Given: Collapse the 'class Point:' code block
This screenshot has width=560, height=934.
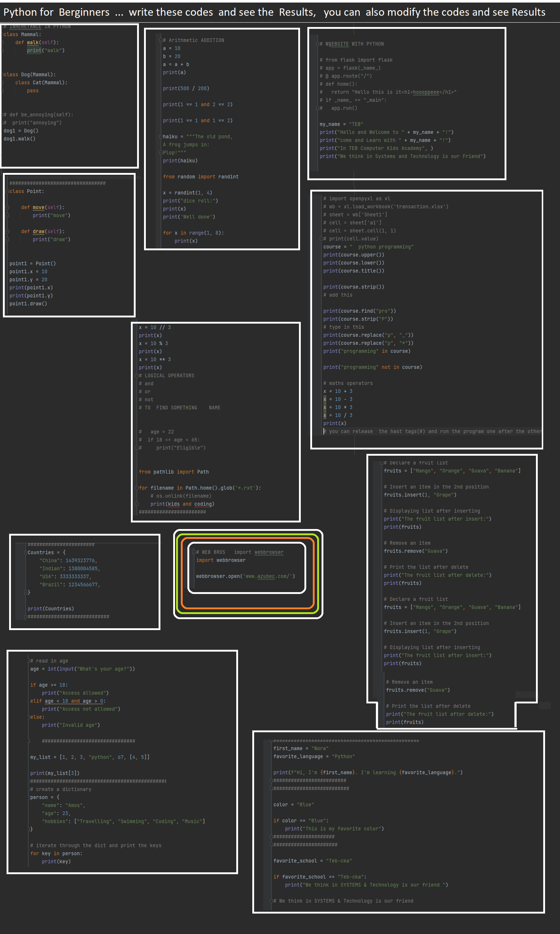Looking at the screenshot, I should tap(8, 192).
